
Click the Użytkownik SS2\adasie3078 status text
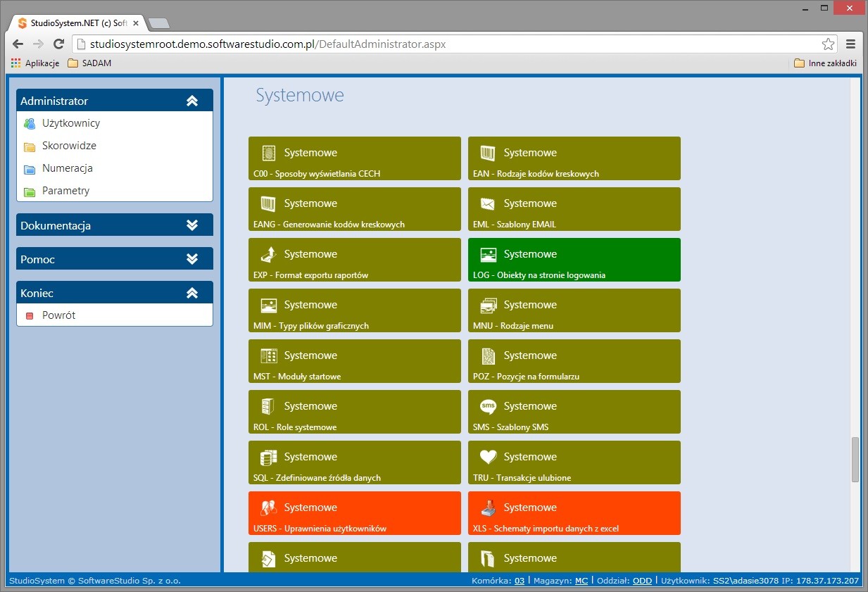(719, 581)
